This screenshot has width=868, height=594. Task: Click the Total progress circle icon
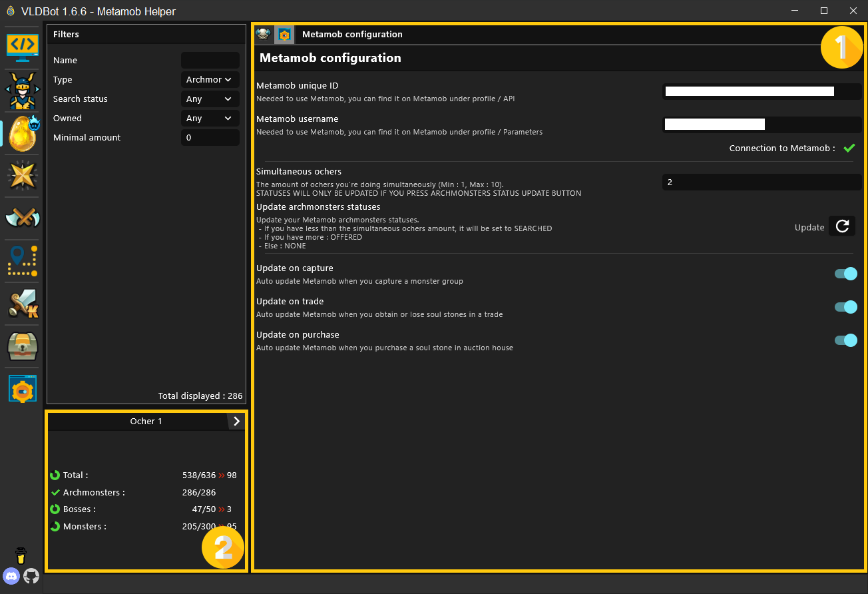click(x=55, y=475)
